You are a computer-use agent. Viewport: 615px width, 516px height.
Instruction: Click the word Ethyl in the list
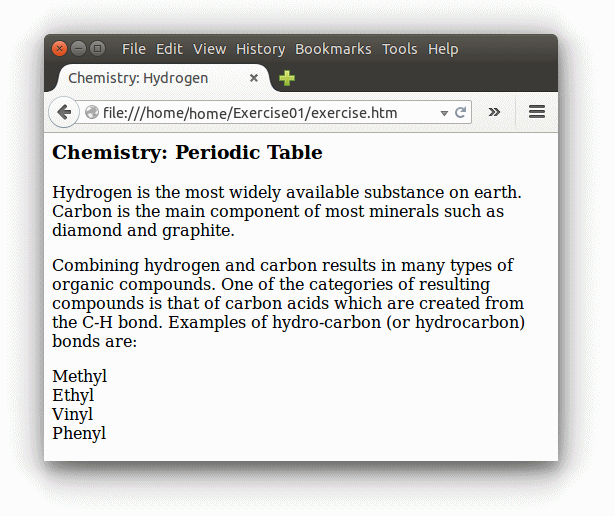click(x=73, y=395)
